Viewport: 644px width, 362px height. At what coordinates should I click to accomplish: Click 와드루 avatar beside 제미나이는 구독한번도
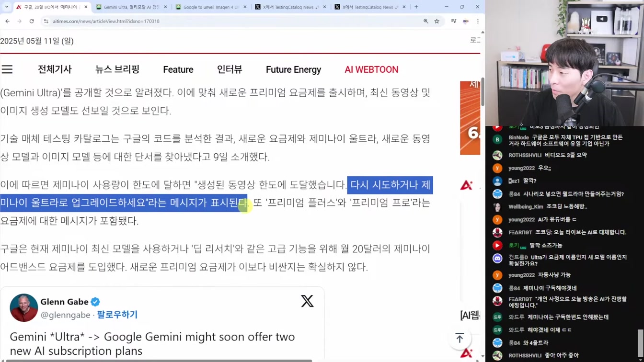pos(497,317)
